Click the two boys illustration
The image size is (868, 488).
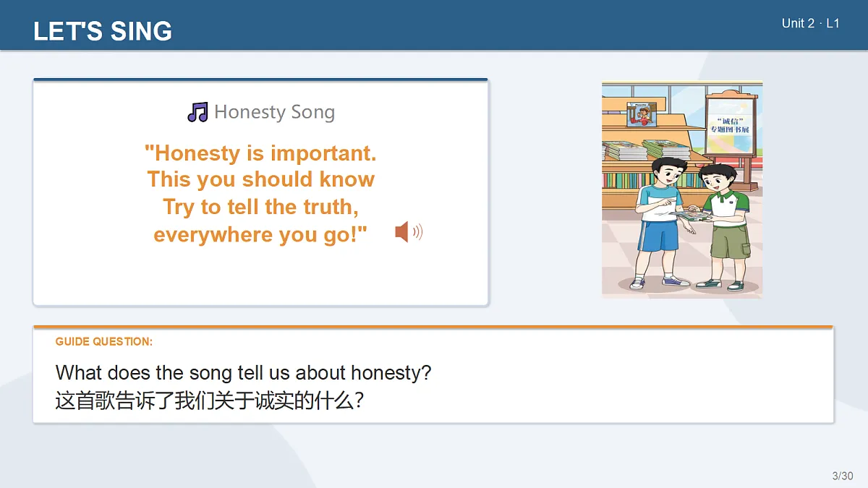click(682, 189)
